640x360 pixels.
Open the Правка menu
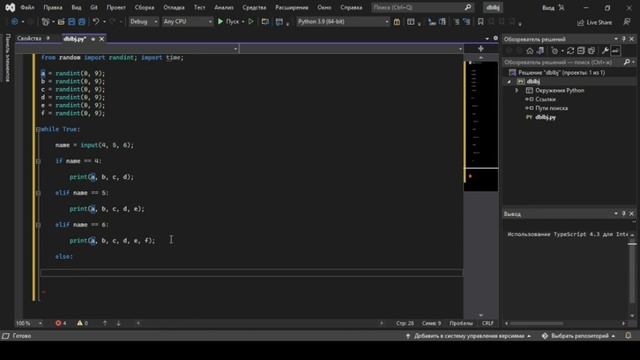tap(53, 7)
